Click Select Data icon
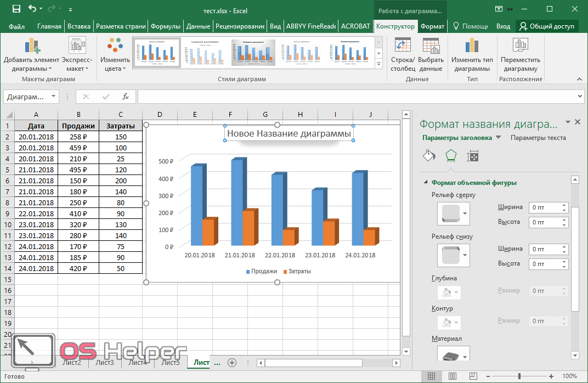588x383 pixels. point(431,47)
